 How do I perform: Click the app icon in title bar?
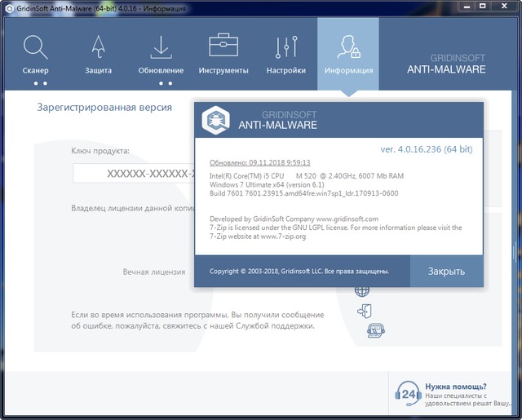[x=9, y=7]
